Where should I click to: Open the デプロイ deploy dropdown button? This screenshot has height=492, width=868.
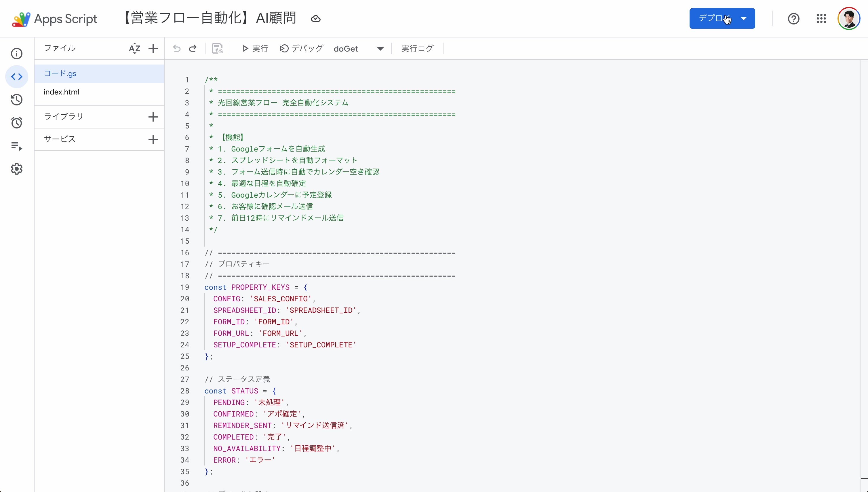coord(722,18)
